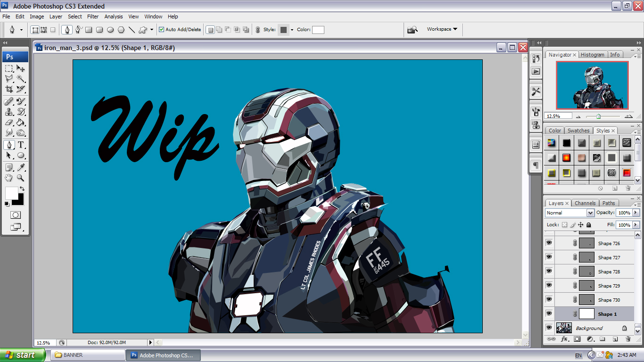The width and height of the screenshot is (644, 362).
Task: Open the Opacity slider arrow
Action: 636,213
